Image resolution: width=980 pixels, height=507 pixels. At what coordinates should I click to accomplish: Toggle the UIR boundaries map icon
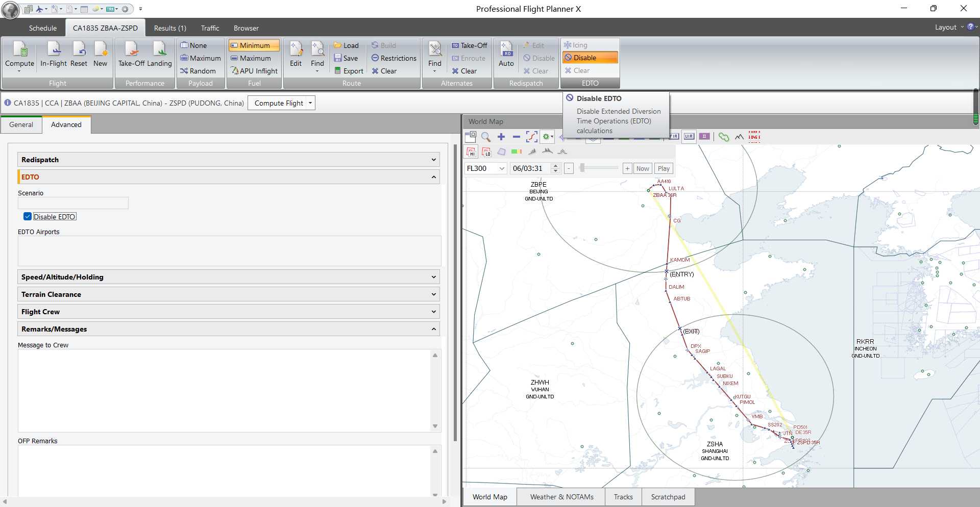689,137
